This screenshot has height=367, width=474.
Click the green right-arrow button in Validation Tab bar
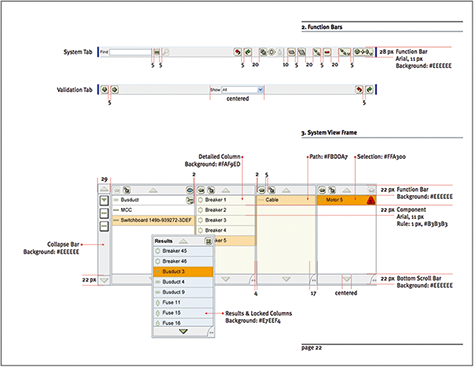(x=114, y=89)
